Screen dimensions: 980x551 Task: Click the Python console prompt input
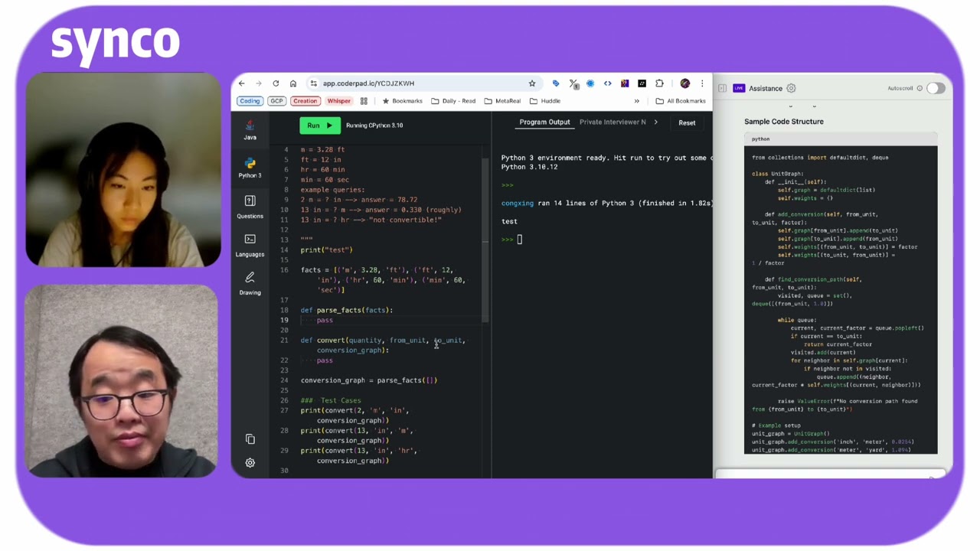519,240
